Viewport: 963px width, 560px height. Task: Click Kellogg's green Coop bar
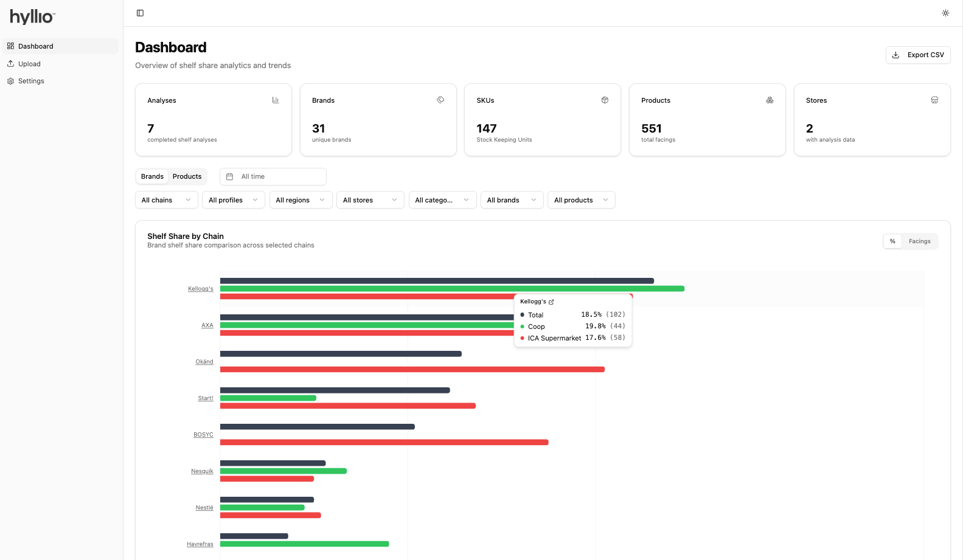click(452, 289)
